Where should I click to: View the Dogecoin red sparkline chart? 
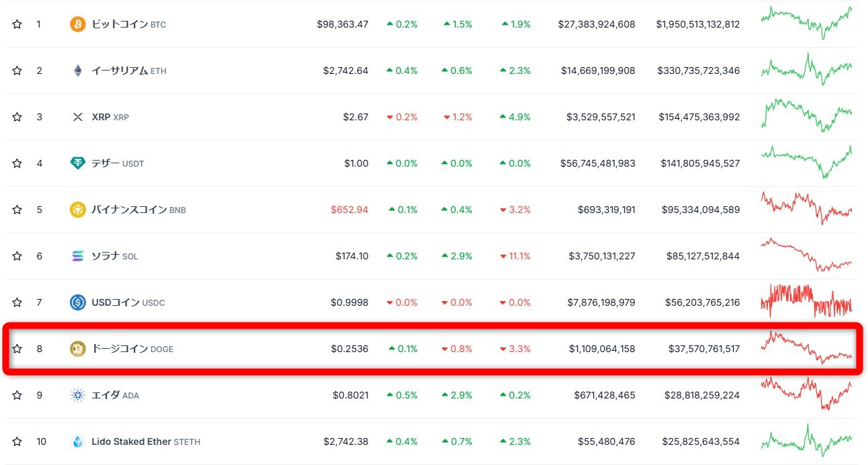806,347
